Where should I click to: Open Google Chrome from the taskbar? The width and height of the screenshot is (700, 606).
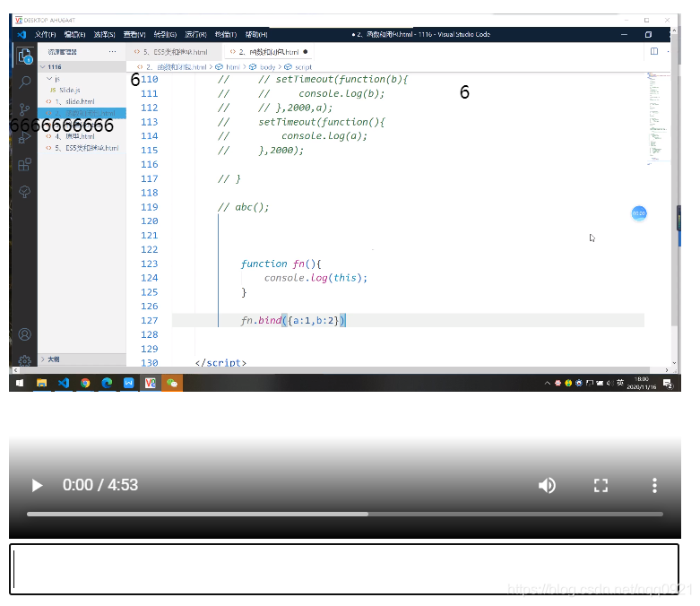pyautogui.click(x=85, y=383)
